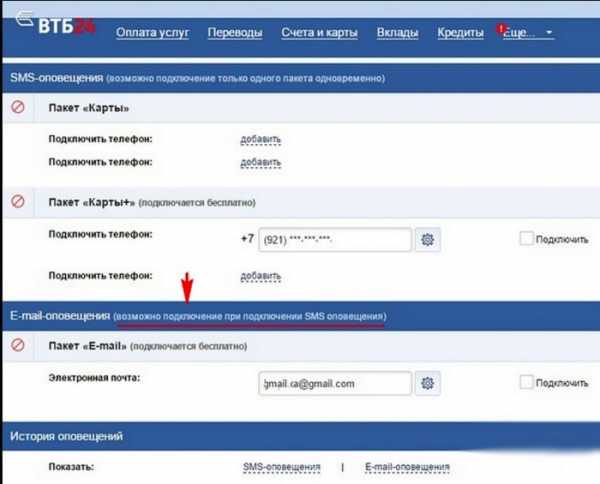Click the disabled status icon beside Пакет «E-mail»
600x484 pixels.
point(17,345)
